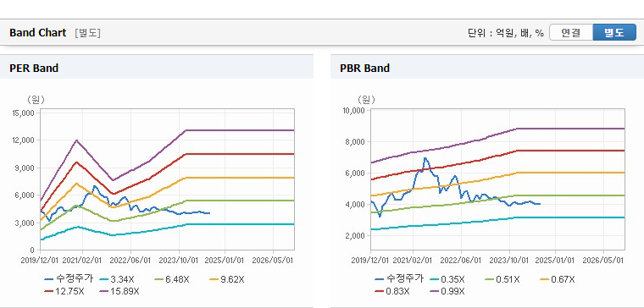Click the 단위 : 억원, 배, % label

pos(506,33)
